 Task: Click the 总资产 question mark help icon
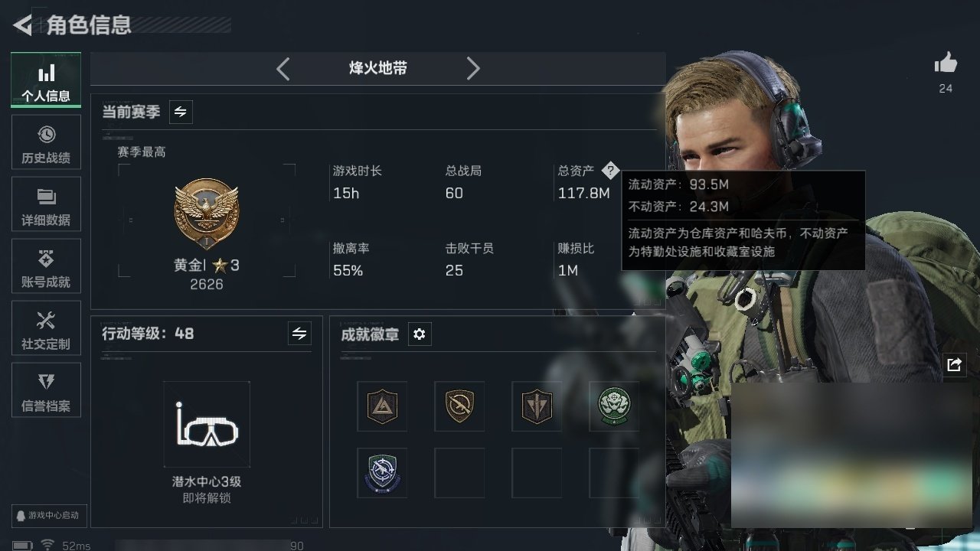(609, 171)
